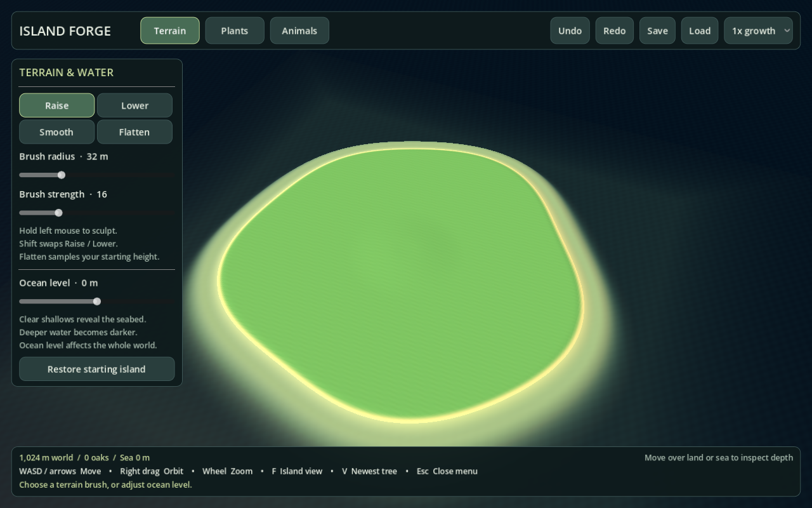Click 'Deeper water becomes darker' help text
The image size is (812, 508).
(x=78, y=332)
